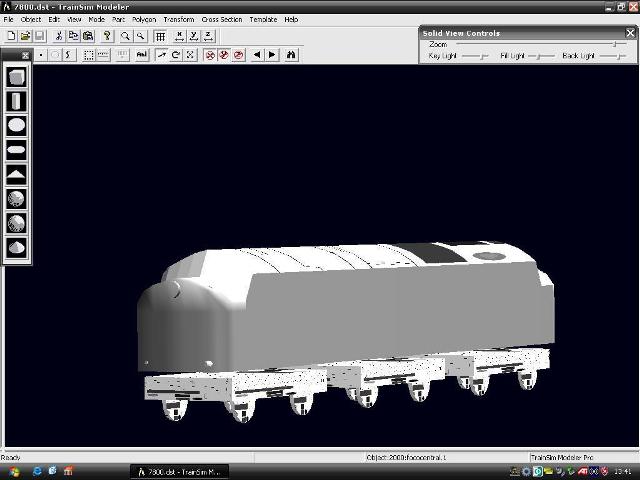Select the cone primitive at palette bottom

pyautogui.click(x=17, y=248)
